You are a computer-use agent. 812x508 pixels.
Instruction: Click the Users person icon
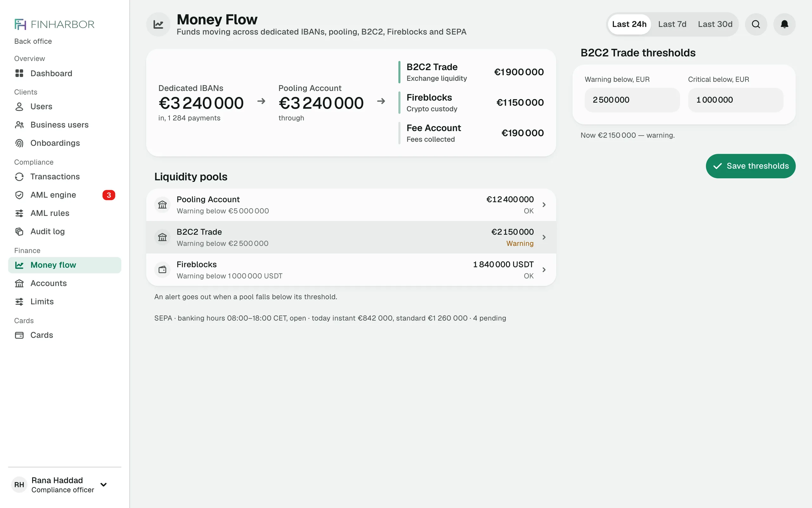coord(19,106)
